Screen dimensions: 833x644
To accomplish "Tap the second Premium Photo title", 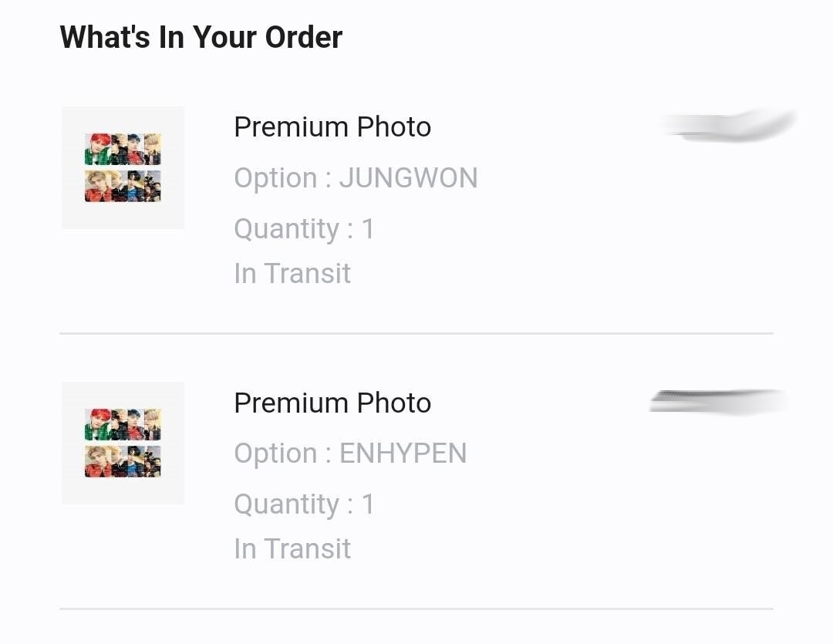I will [332, 403].
